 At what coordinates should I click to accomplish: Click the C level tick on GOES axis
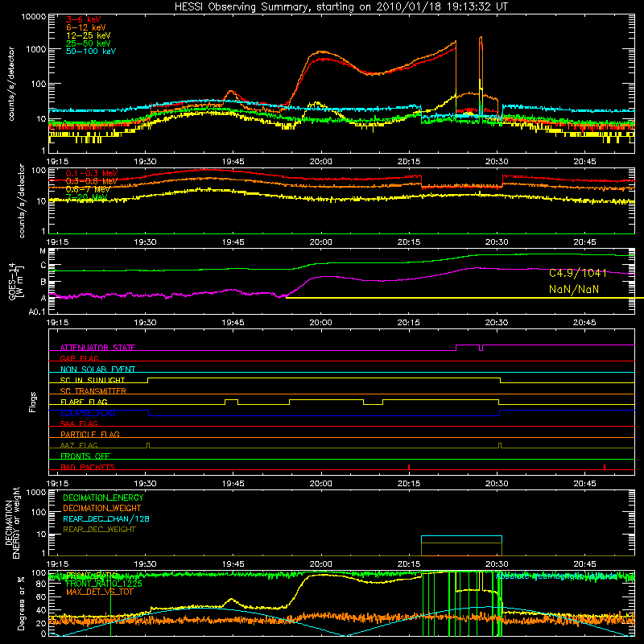coord(43,266)
